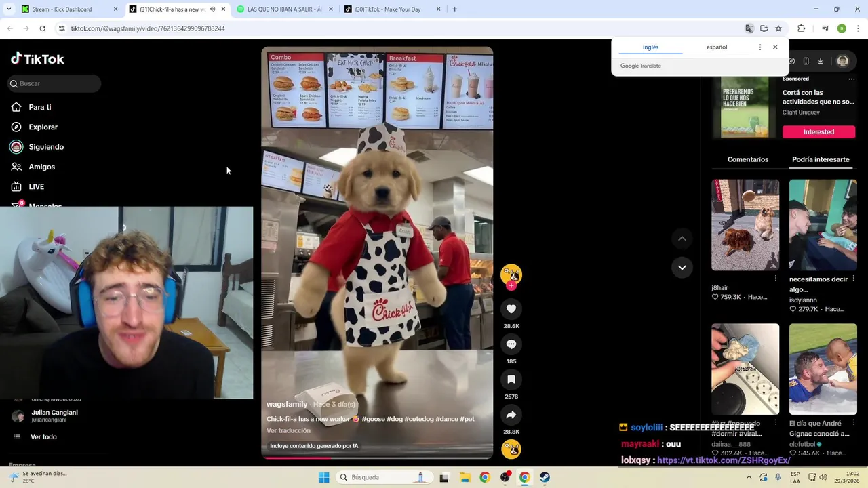Screen dimensions: 868x488
Task: Open spinning sound disc icon
Action: pos(511,449)
